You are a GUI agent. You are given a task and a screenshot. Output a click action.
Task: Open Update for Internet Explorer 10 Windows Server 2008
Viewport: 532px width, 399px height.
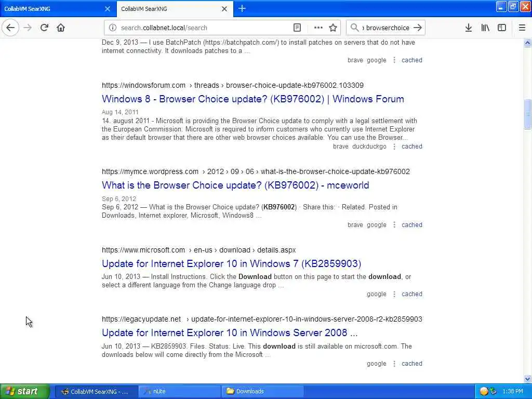point(230,333)
